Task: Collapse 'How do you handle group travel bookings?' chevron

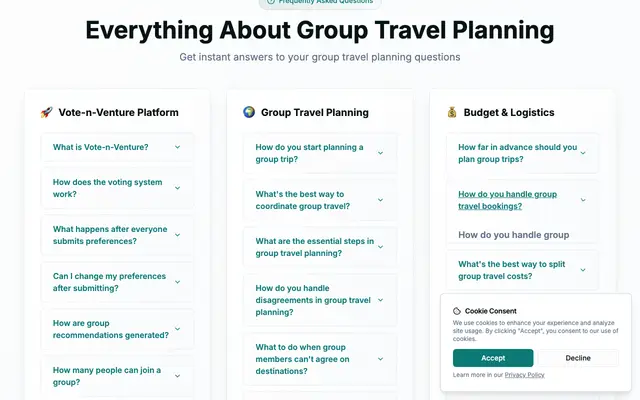Action: pyautogui.click(x=583, y=200)
